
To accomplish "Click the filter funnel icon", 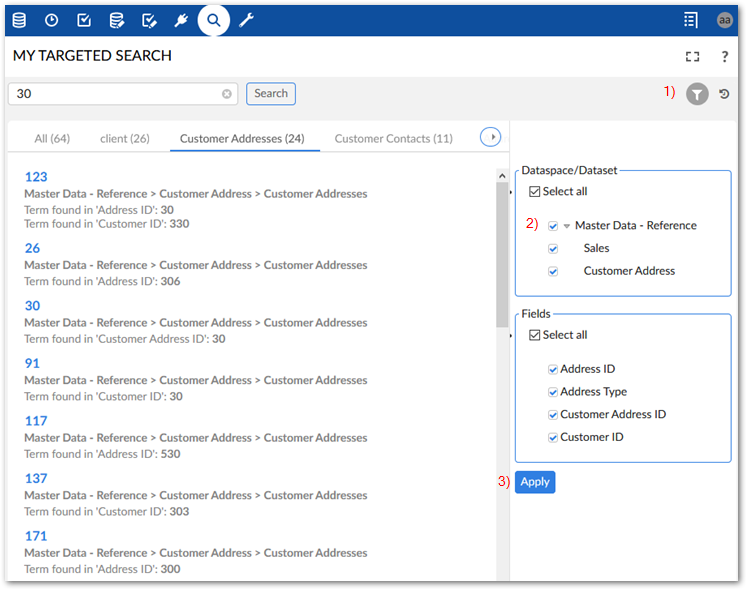I will click(x=697, y=94).
